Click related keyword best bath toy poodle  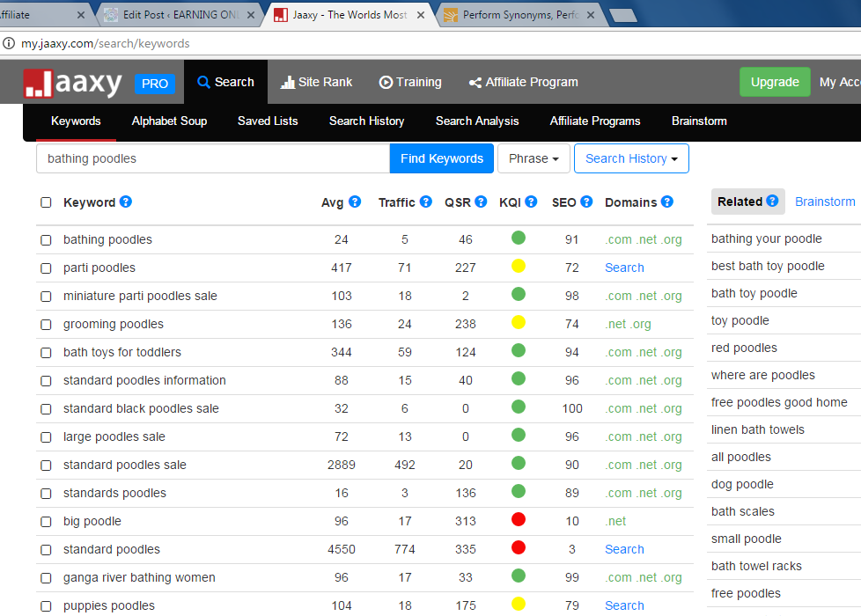click(768, 267)
